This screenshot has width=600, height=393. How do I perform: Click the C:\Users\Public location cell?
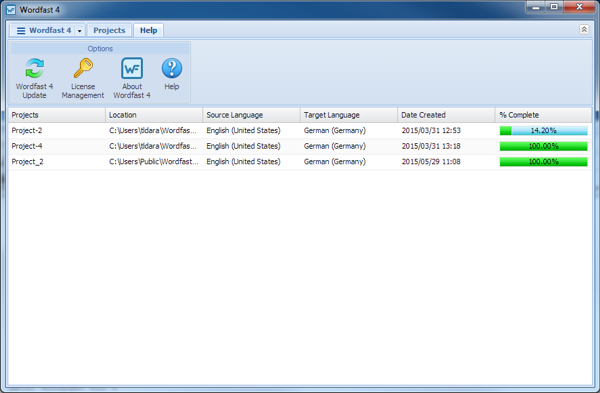[x=153, y=162]
